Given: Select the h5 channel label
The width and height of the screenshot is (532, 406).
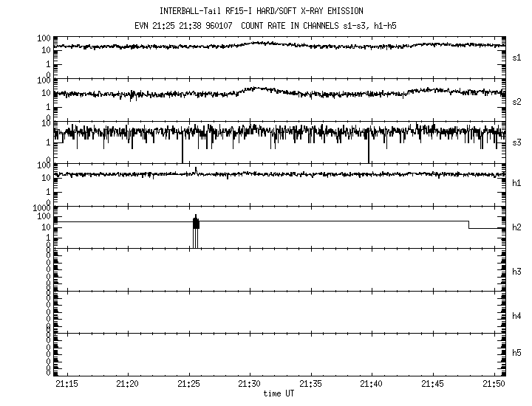Looking at the screenshot, I should tap(517, 354).
